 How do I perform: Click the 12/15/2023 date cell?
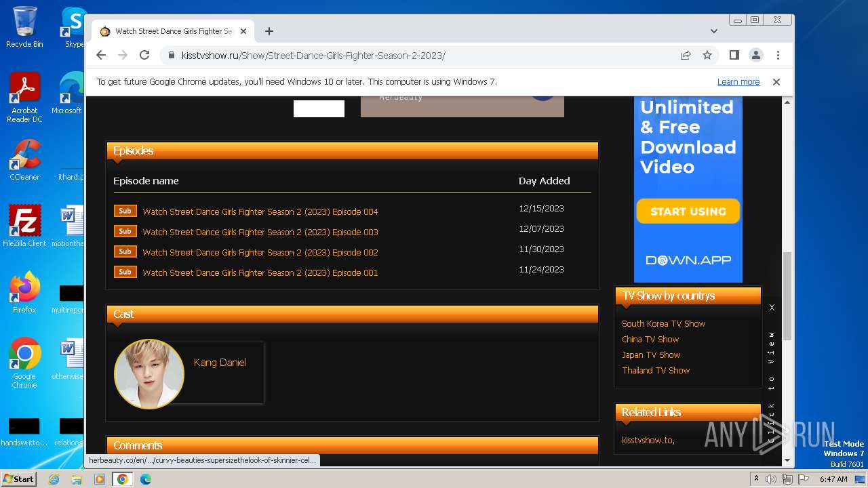coord(541,209)
